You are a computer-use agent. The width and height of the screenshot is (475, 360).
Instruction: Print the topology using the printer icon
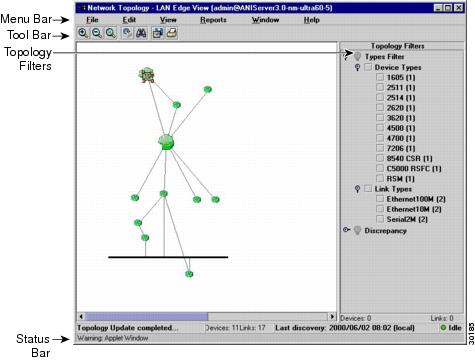point(172,33)
